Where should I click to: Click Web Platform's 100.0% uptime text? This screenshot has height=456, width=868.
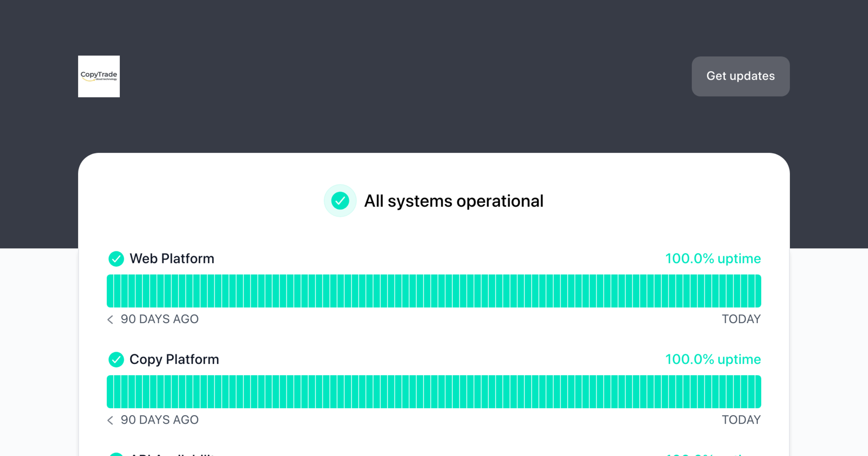[x=713, y=259]
